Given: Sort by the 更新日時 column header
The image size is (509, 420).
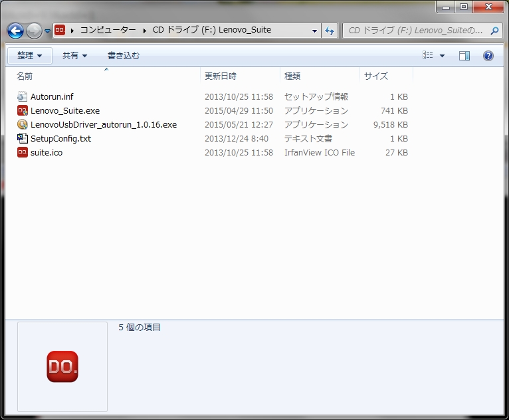Looking at the screenshot, I should [221, 76].
